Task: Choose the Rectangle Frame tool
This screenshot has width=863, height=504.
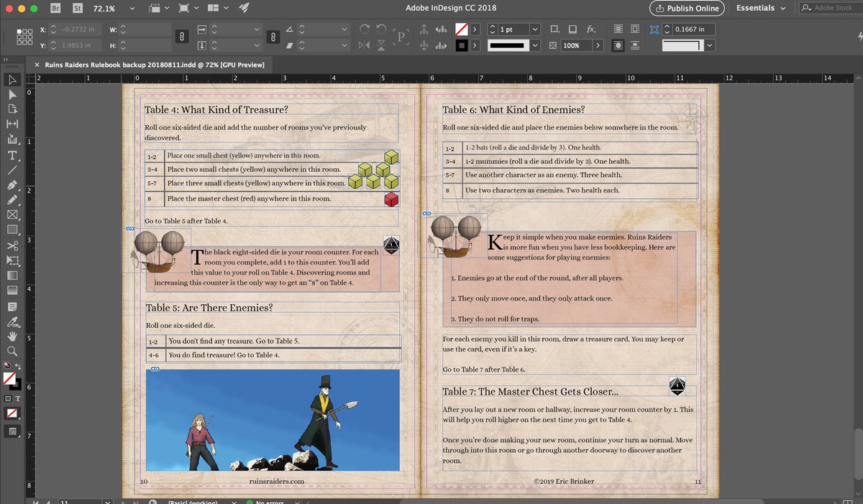Action: coord(12,215)
